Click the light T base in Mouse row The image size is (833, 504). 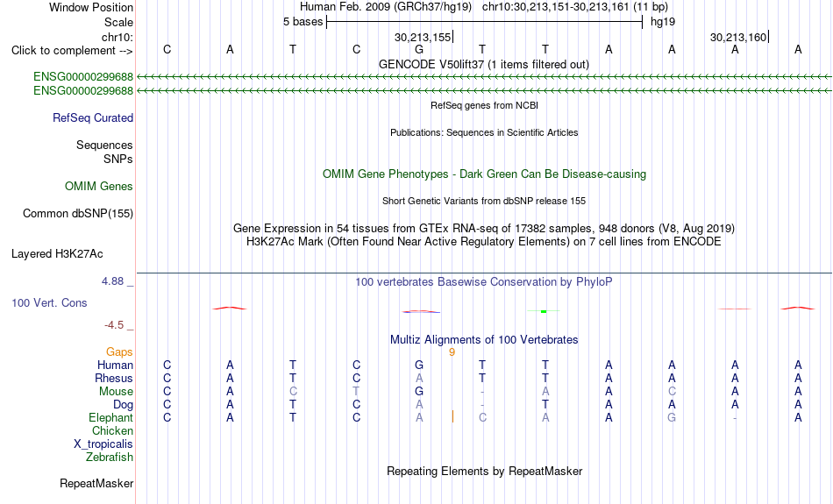[357, 392]
